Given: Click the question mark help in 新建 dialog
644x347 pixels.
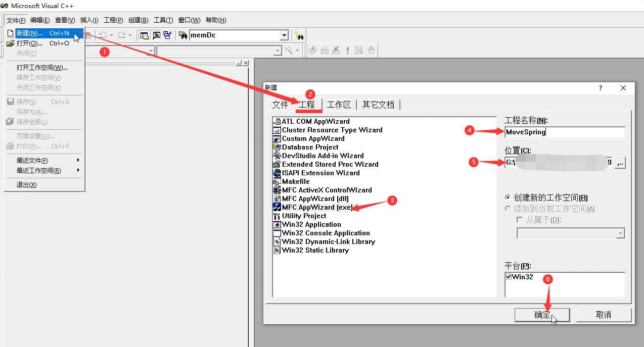Looking at the screenshot, I should [601, 88].
